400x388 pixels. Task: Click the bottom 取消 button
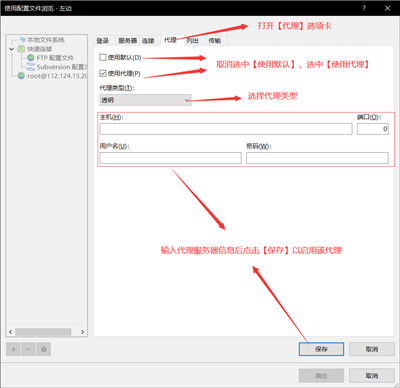372,376
